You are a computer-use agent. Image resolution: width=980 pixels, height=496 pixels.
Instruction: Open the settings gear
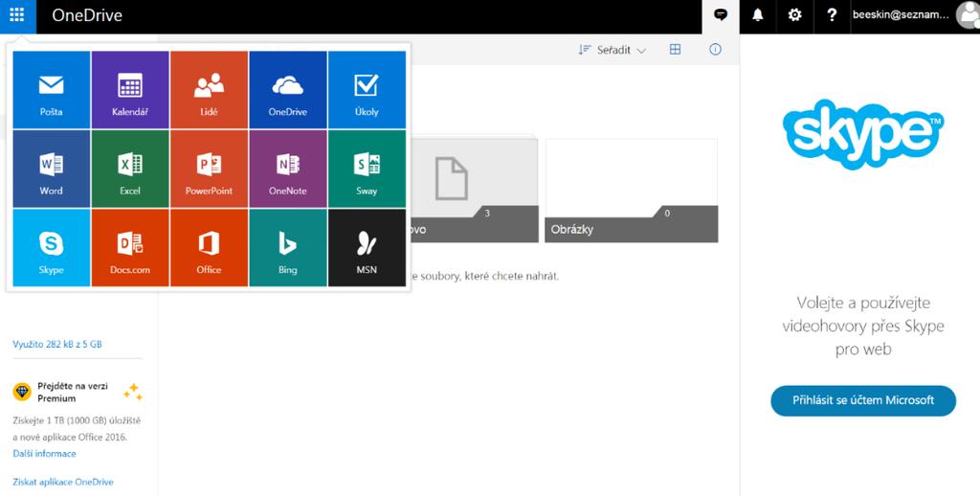tap(794, 15)
